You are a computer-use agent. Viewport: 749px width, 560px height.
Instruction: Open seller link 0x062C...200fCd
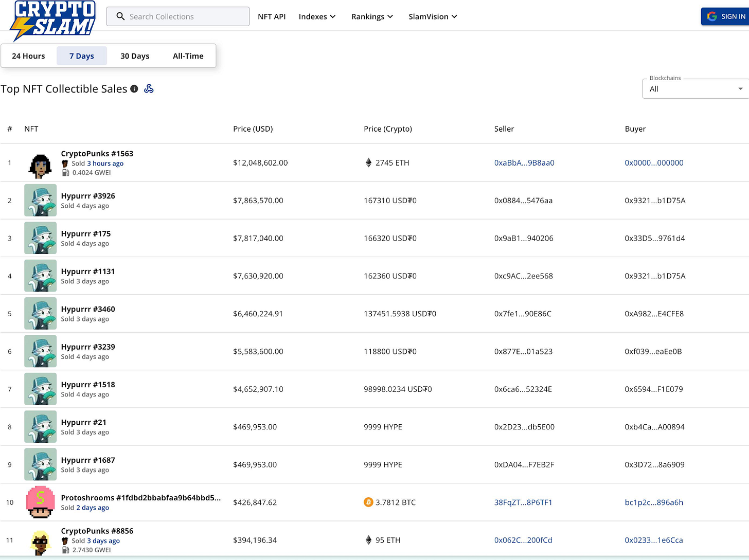[523, 540]
